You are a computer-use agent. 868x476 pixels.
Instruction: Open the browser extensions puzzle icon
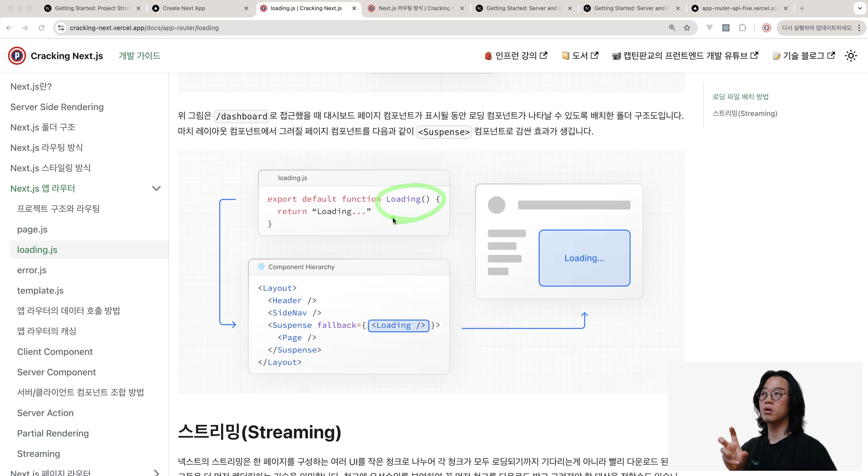tap(742, 28)
